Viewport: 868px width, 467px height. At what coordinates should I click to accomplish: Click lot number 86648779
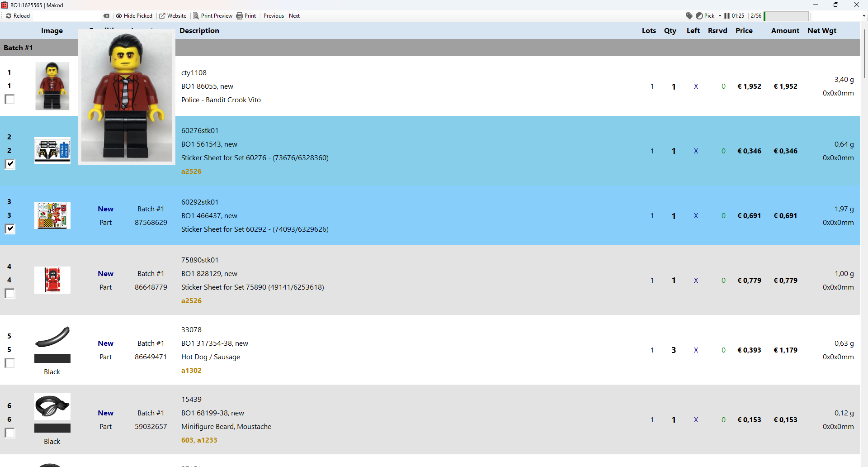pos(151,287)
